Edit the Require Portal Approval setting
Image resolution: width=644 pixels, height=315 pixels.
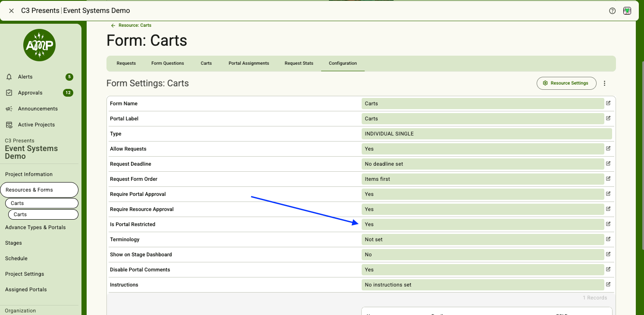tap(608, 194)
